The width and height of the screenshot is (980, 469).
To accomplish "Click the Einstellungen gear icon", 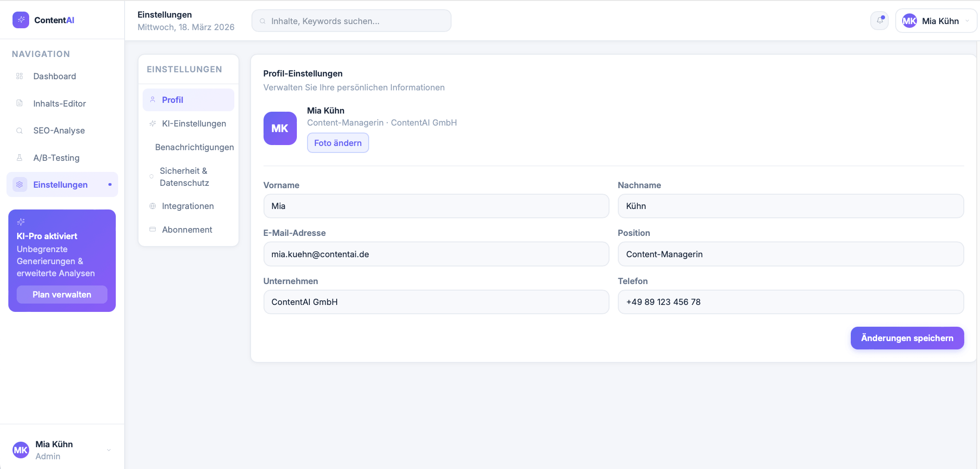I will pyautogui.click(x=19, y=184).
